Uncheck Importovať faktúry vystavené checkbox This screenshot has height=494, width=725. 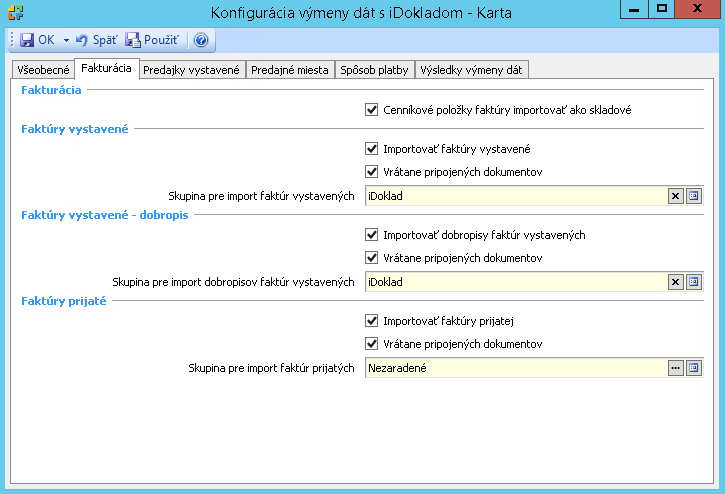372,148
